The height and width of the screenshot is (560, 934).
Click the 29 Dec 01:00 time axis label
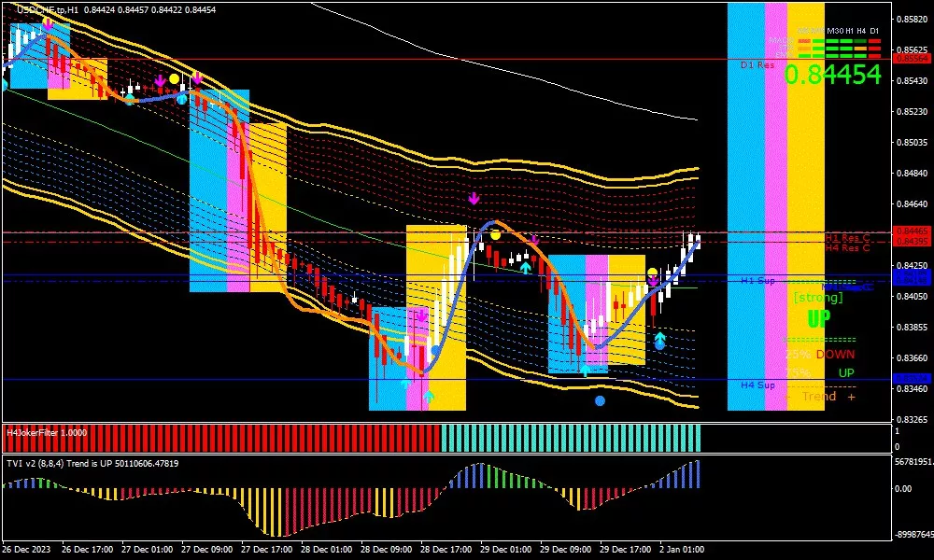[x=506, y=550]
